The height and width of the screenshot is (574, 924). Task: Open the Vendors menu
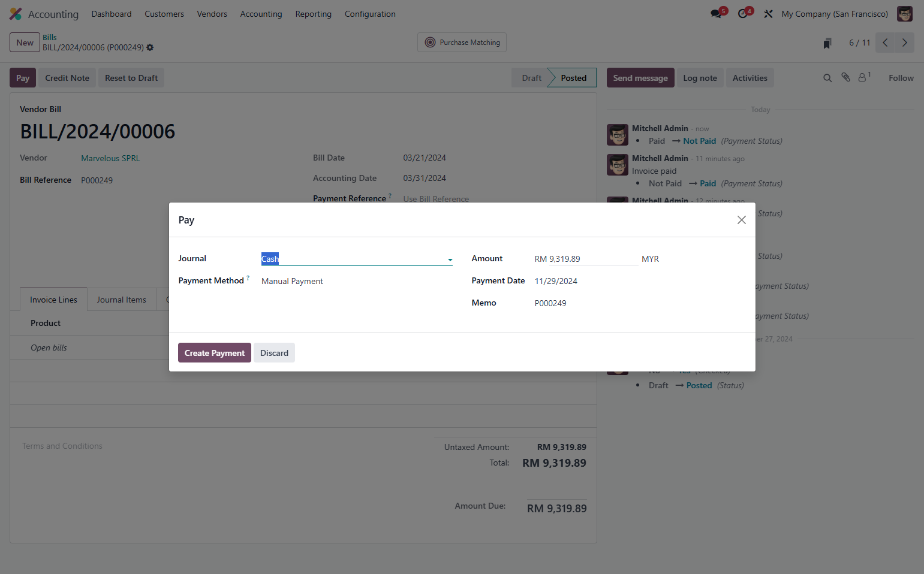(212, 14)
